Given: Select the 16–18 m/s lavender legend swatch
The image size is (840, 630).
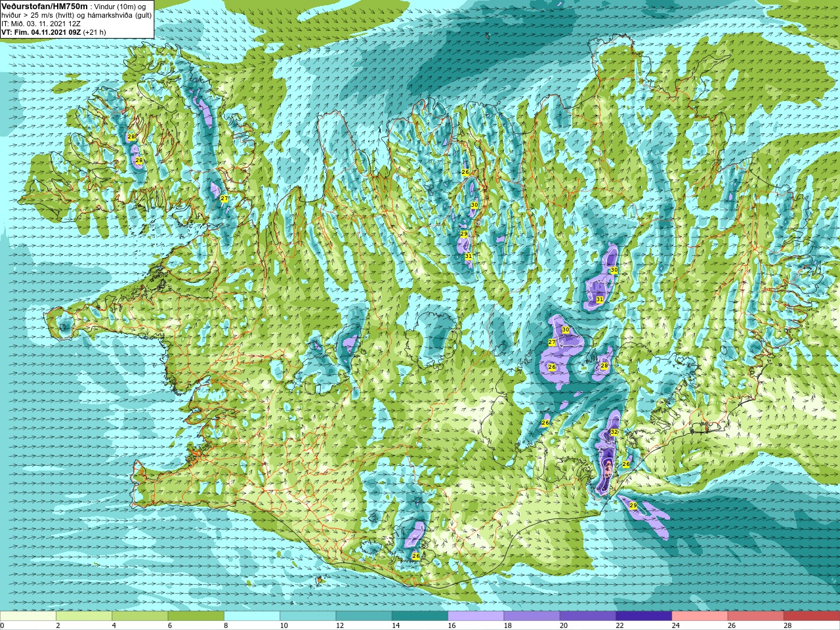Looking at the screenshot, I should point(476,616).
